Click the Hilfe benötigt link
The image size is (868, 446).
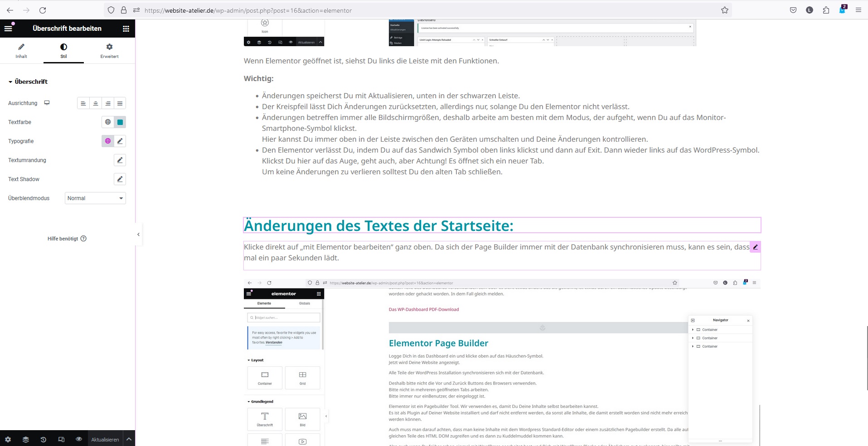coord(67,239)
